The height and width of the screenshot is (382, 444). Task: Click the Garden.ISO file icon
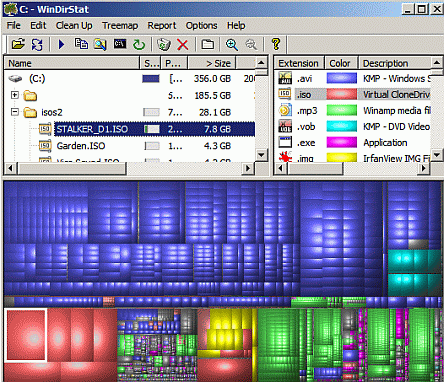(x=45, y=146)
